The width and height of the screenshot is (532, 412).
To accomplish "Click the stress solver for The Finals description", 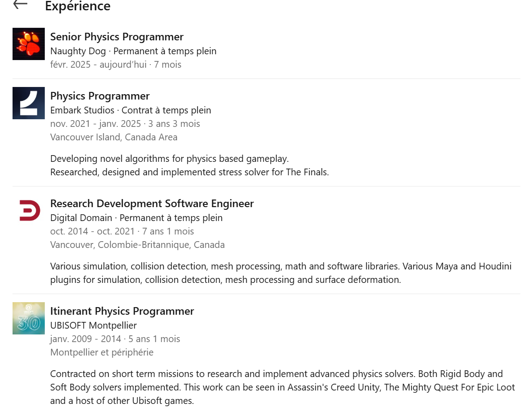I will pos(189,172).
